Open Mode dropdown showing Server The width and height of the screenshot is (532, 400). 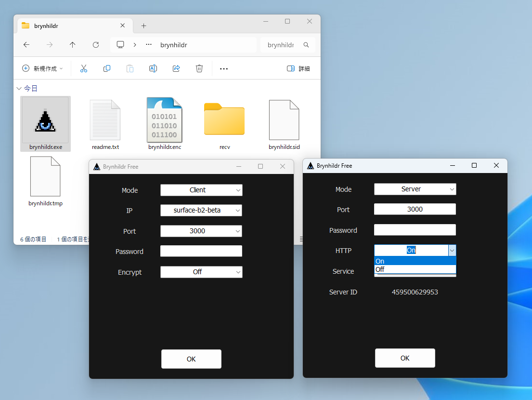tap(415, 189)
